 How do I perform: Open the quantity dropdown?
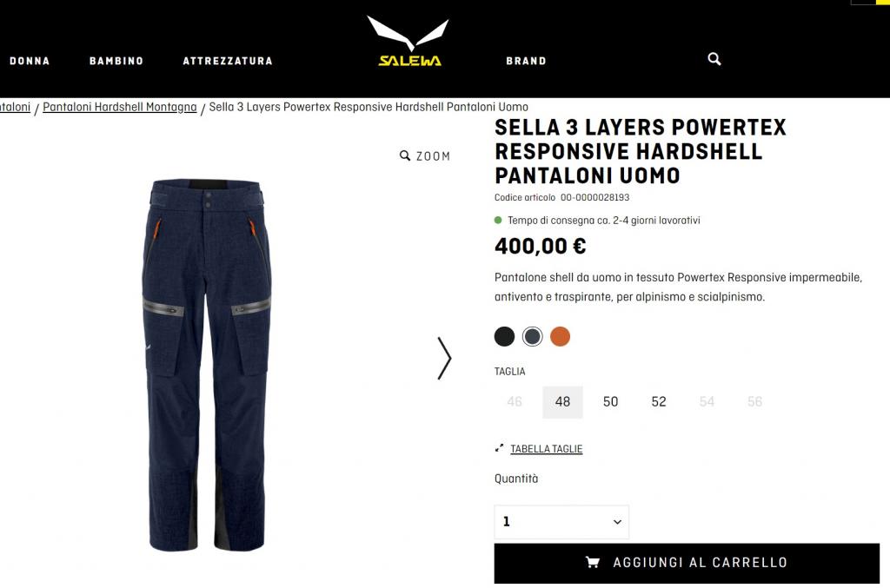[x=561, y=522]
